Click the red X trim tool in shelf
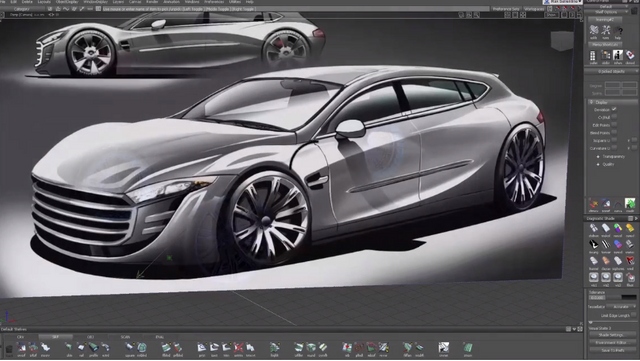The width and height of the screenshot is (640, 361). [239, 348]
